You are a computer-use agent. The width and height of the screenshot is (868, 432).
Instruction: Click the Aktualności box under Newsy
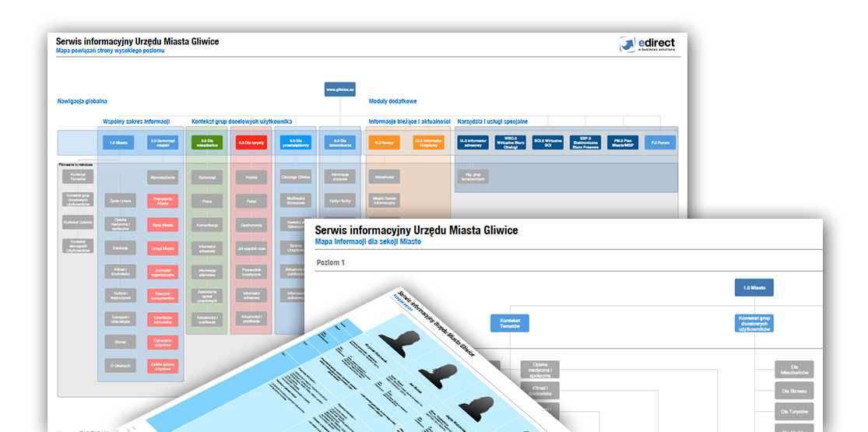point(385,177)
